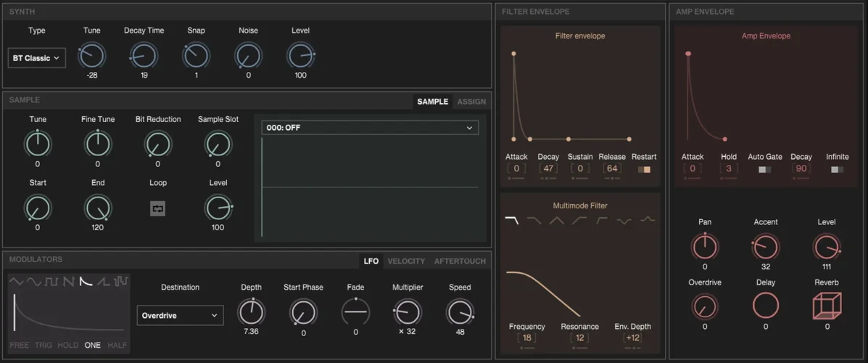868x363 pixels.
Task: Enable the Auto Gate switch
Action: click(764, 169)
